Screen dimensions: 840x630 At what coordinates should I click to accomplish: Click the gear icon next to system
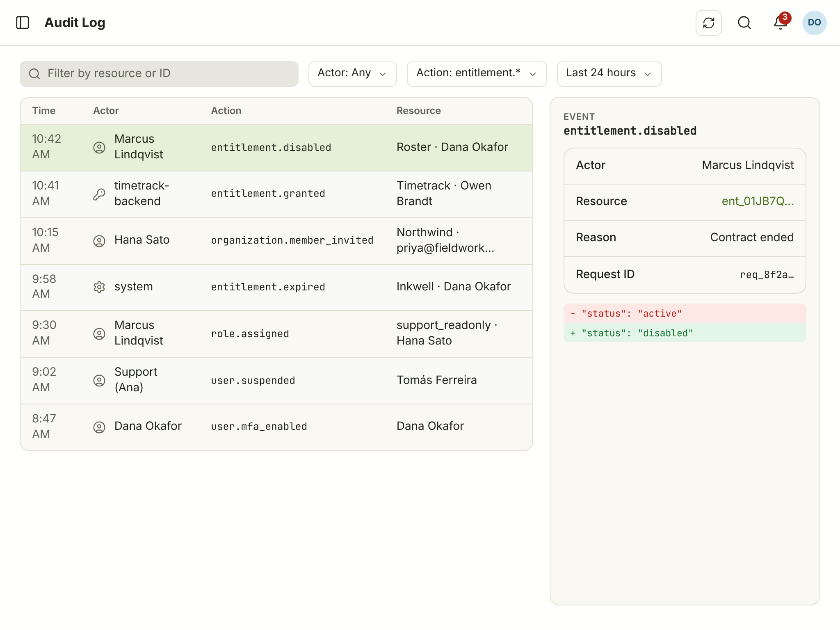pos(99,287)
